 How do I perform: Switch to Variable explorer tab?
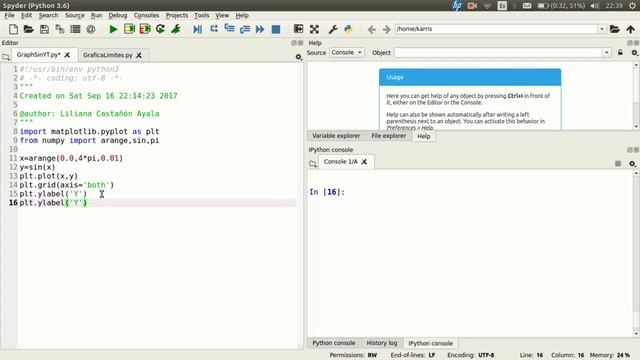[336, 136]
